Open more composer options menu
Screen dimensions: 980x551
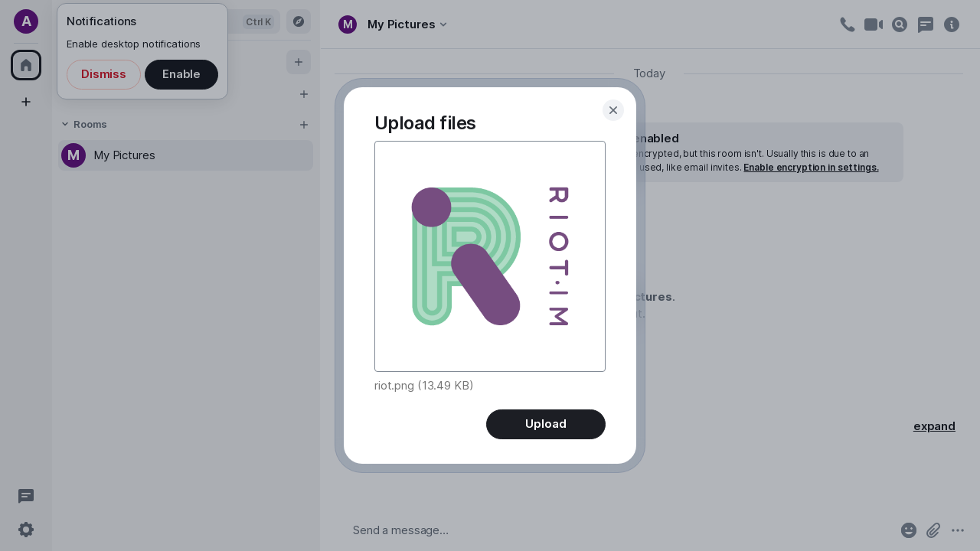point(958,530)
